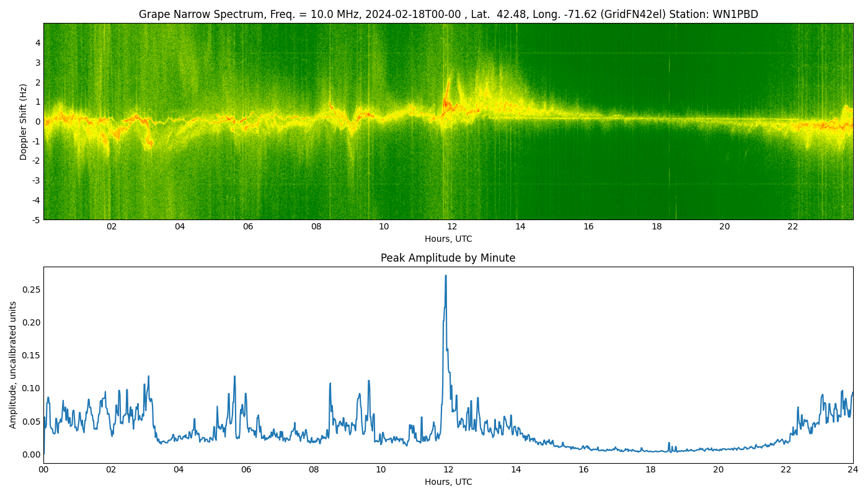Click the 18 hour tick under the spectrogram
Screen dimensions: 868x496
(x=657, y=227)
